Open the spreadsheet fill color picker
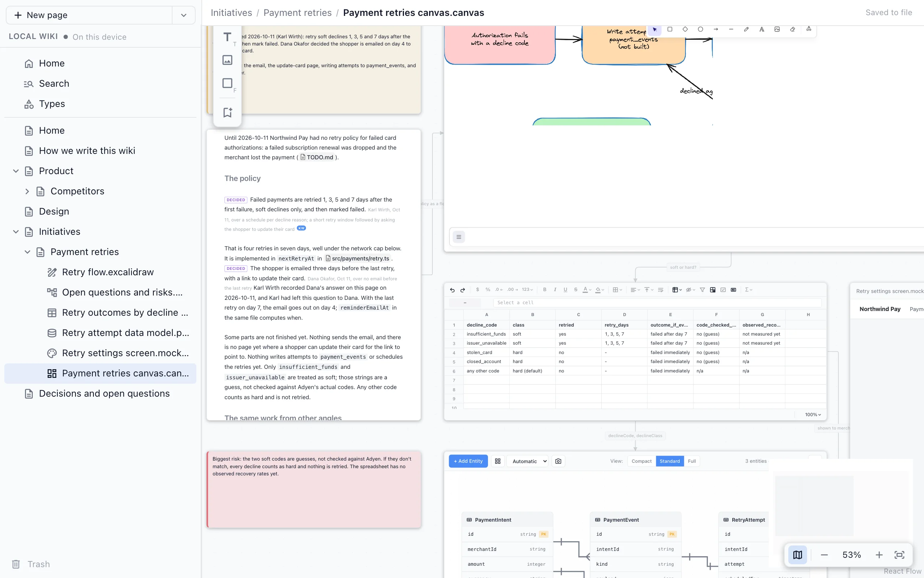 tap(600, 290)
